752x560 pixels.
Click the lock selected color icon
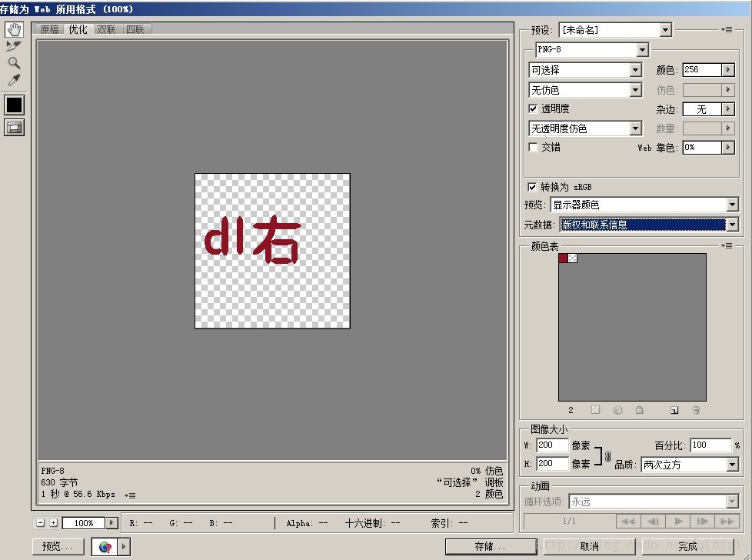point(639,410)
